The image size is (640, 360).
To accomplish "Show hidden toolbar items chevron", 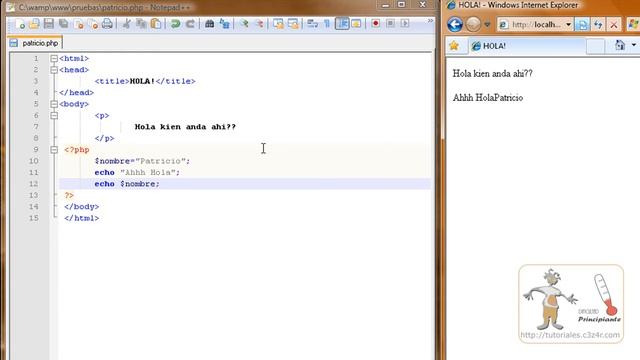I will (430, 21).
